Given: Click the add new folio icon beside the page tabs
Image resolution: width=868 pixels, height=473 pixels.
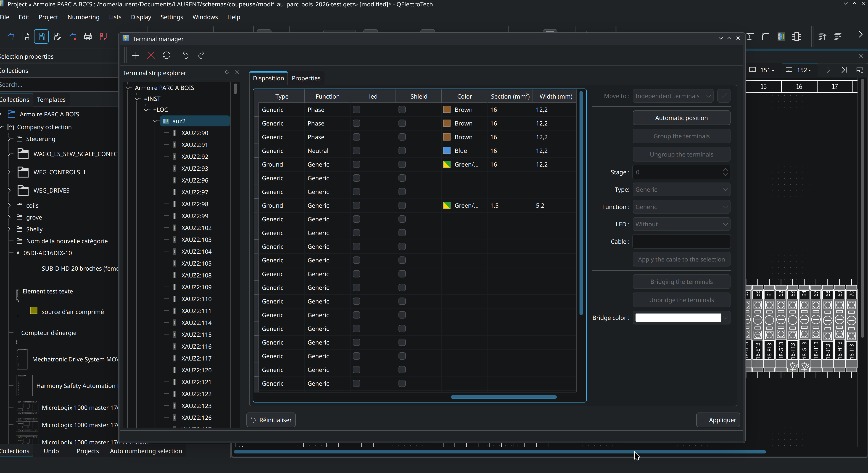Looking at the screenshot, I should (x=860, y=70).
